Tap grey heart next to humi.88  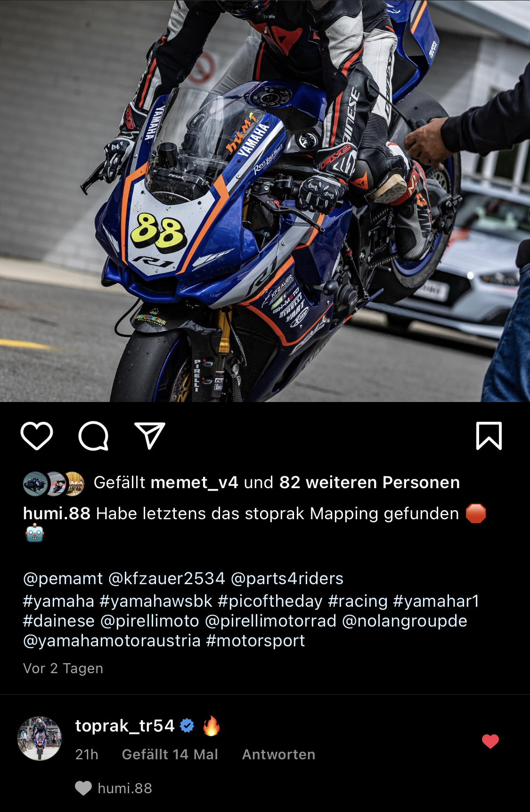(83, 788)
